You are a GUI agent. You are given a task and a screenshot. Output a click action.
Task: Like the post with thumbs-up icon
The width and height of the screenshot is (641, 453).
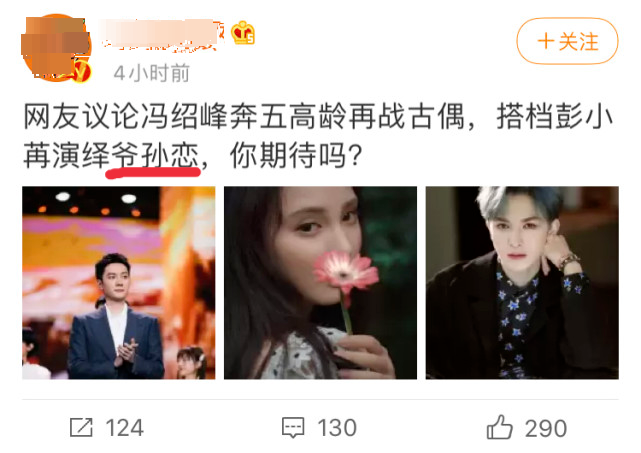pos(499,427)
